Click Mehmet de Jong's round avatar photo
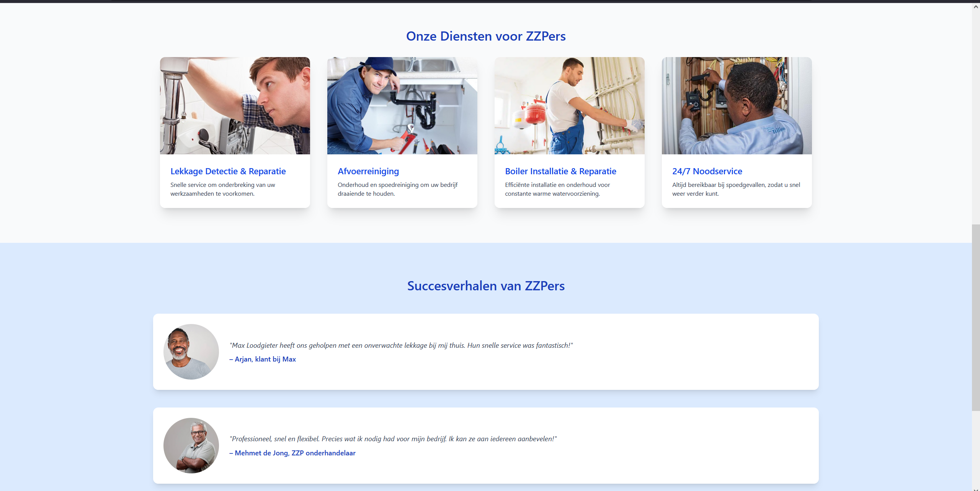The image size is (980, 491). (x=191, y=445)
